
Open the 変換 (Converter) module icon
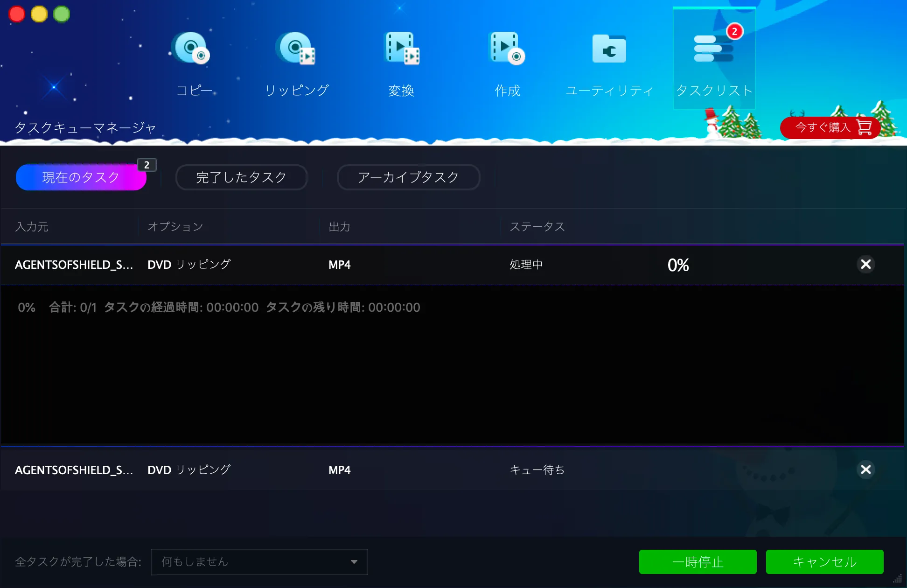pos(401,48)
